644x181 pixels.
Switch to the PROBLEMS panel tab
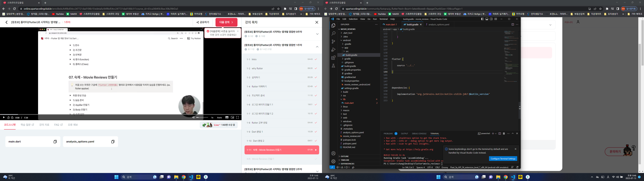[x=388, y=134]
